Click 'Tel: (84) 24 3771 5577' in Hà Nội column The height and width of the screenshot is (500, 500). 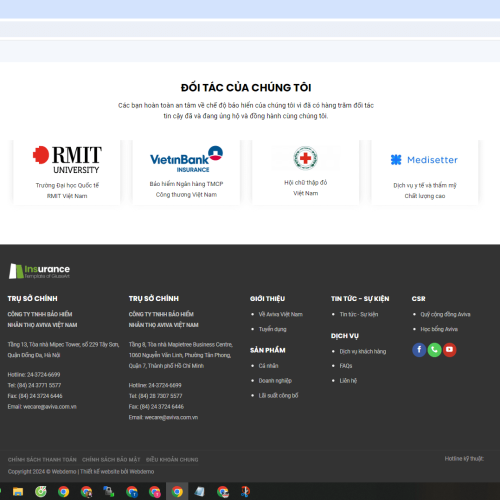click(x=34, y=385)
